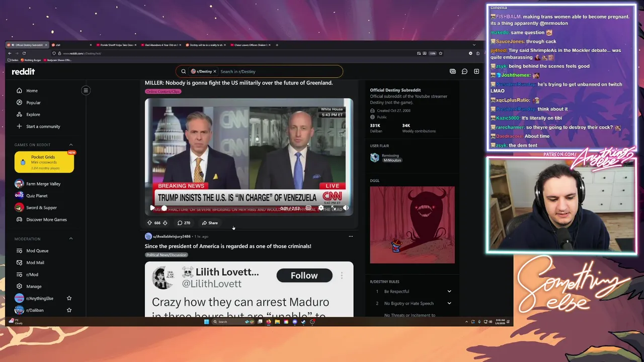
Task: Favorite r/AnythingElse with the star
Action: (69, 299)
